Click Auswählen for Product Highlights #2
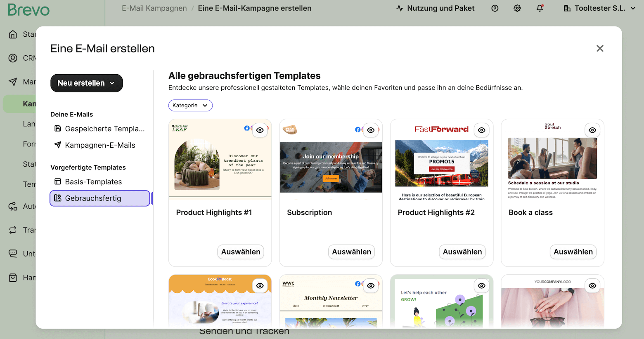Viewport: 644px width, 339px height. point(462,252)
